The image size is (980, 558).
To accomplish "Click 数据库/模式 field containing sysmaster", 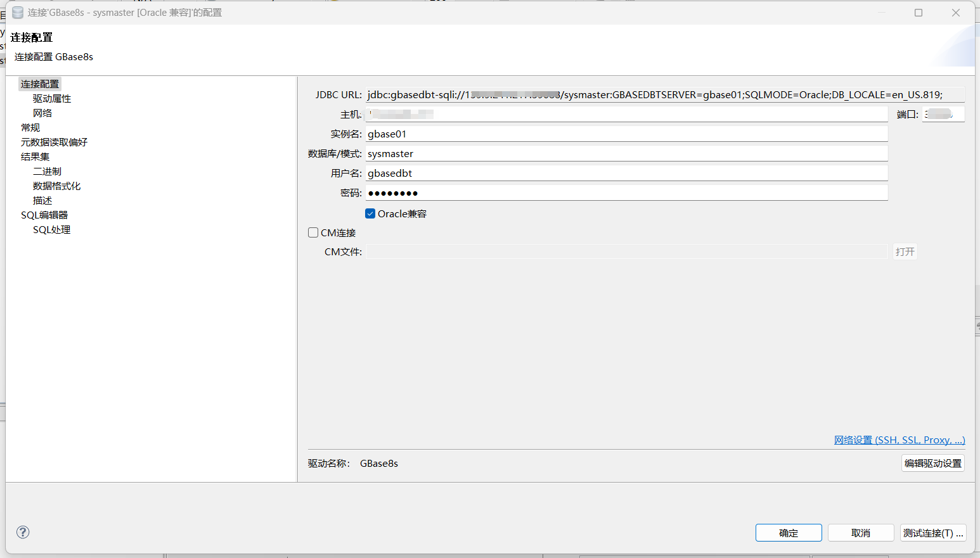I will click(x=626, y=153).
